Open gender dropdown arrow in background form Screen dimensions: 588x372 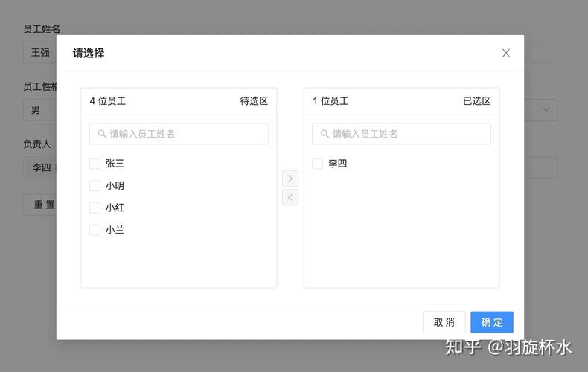point(546,110)
